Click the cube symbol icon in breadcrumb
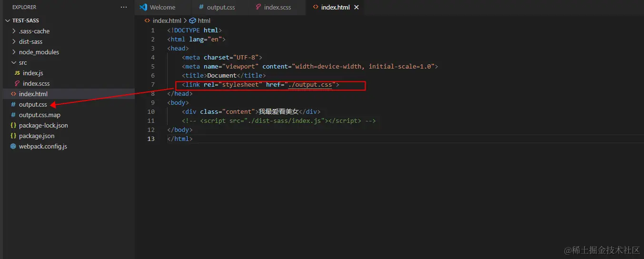Image resolution: width=644 pixels, height=259 pixels. [x=192, y=20]
